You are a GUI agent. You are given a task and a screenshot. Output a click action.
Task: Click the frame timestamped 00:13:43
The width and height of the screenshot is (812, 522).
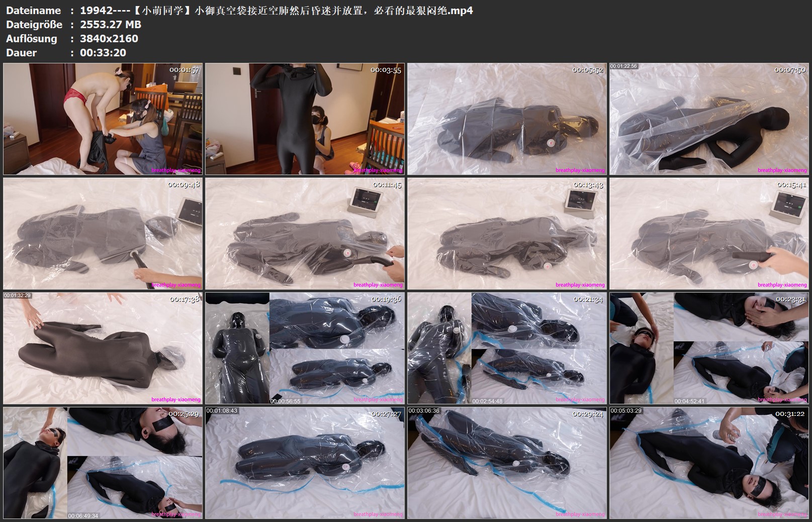click(x=507, y=233)
